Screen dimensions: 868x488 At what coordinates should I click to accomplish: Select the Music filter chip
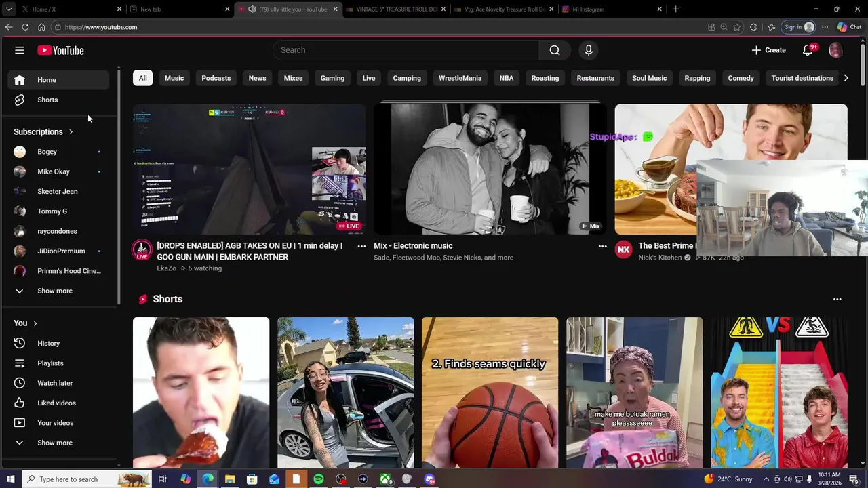tap(174, 78)
